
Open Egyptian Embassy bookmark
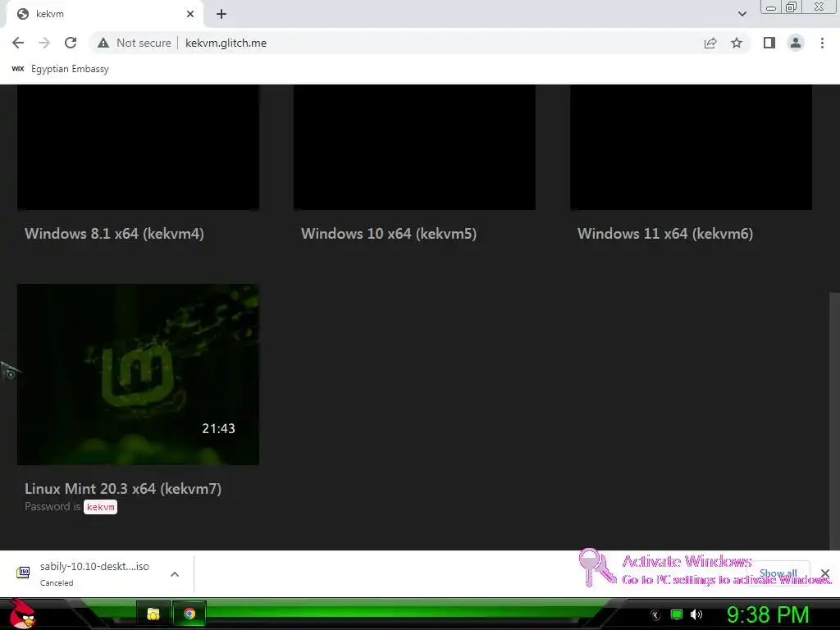pyautogui.click(x=60, y=69)
